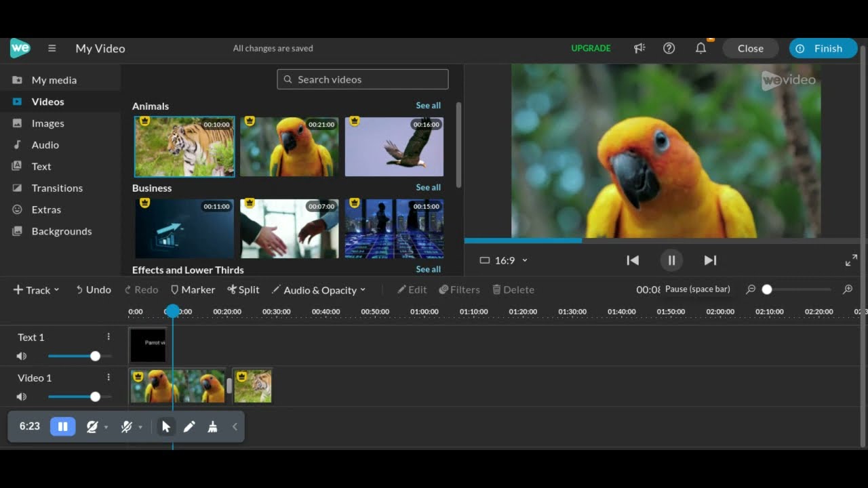Open Filters for the selected clip
Screen dimensions: 868x488
click(x=459, y=289)
